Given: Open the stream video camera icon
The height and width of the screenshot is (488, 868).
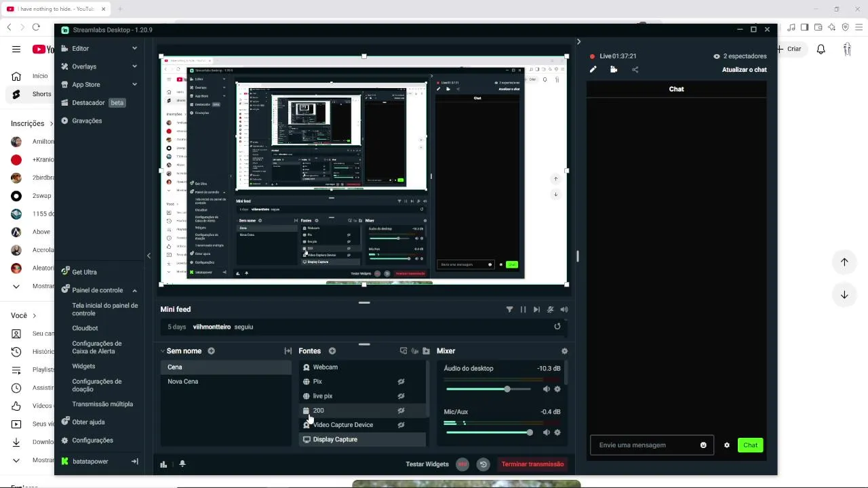Looking at the screenshot, I should [x=614, y=69].
